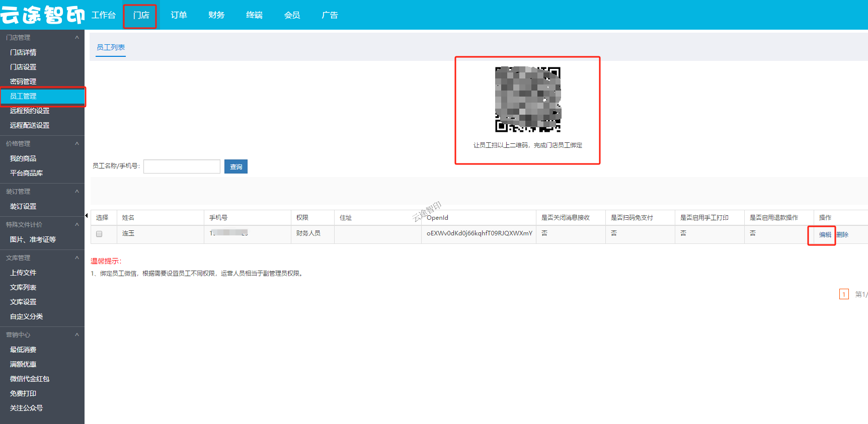Open the 门店 top menu
This screenshot has width=868, height=424.
click(x=141, y=15)
